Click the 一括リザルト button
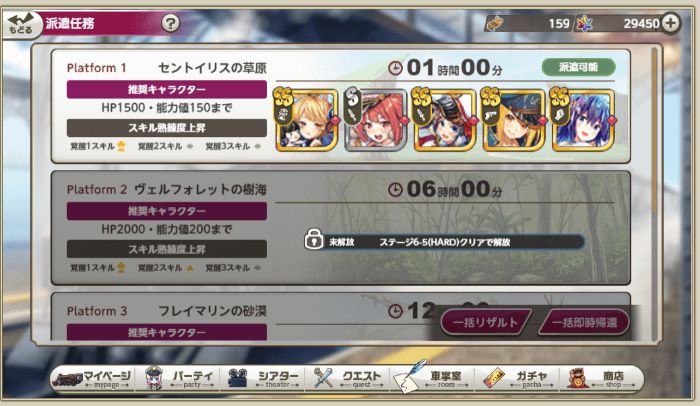 [x=485, y=322]
